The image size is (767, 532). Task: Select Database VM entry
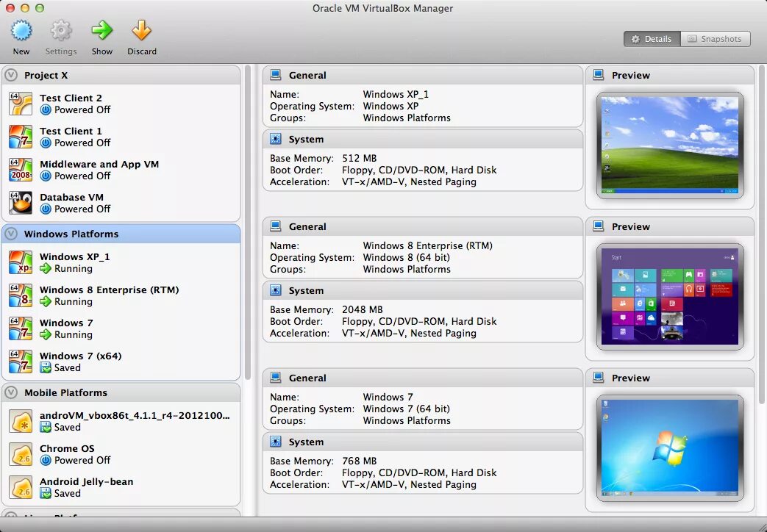pos(121,203)
